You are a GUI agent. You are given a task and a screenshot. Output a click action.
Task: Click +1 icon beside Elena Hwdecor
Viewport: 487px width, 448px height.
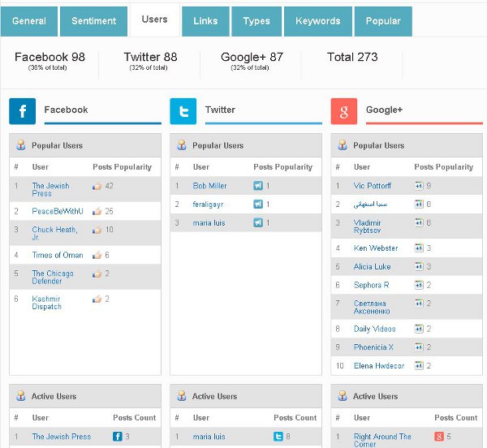pos(419,365)
